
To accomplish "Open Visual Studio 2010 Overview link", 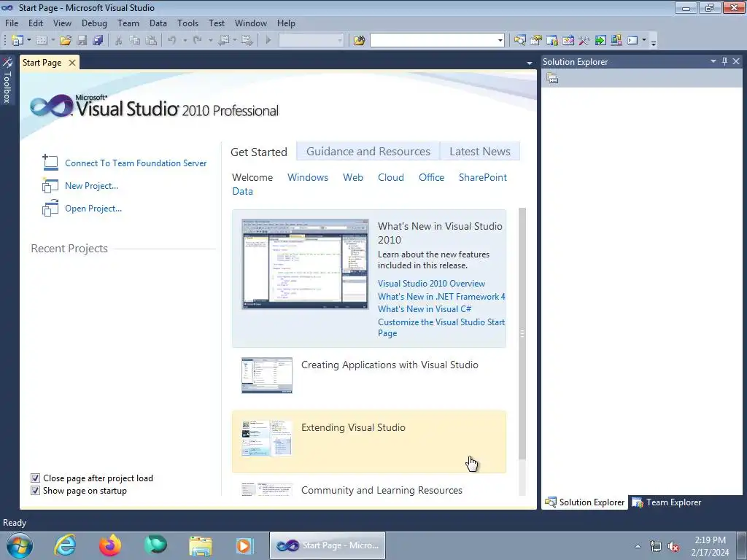I will 431,284.
